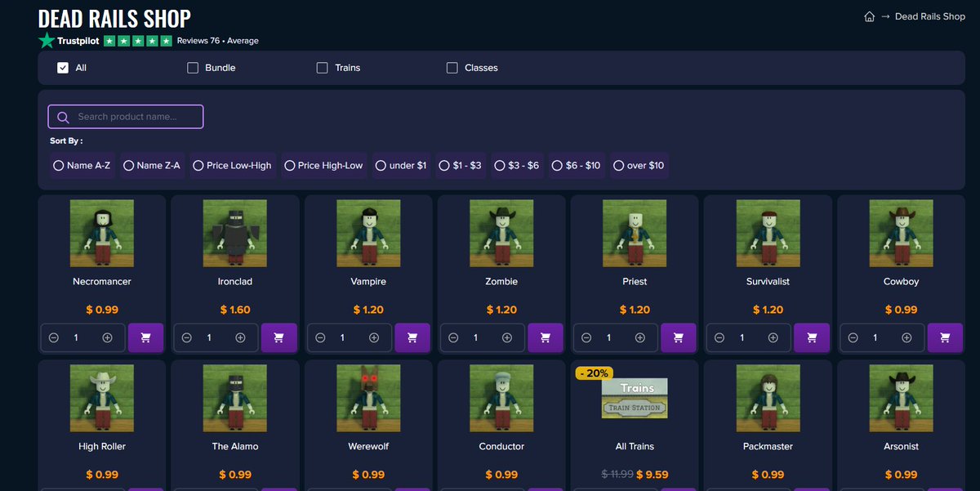Decrease Survivalist quantity with minus icon
This screenshot has width=980, height=491.
(719, 337)
